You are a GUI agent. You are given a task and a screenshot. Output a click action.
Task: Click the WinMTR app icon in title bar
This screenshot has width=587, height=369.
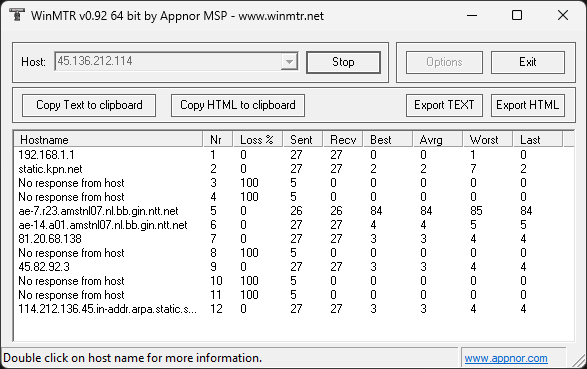pyautogui.click(x=16, y=15)
